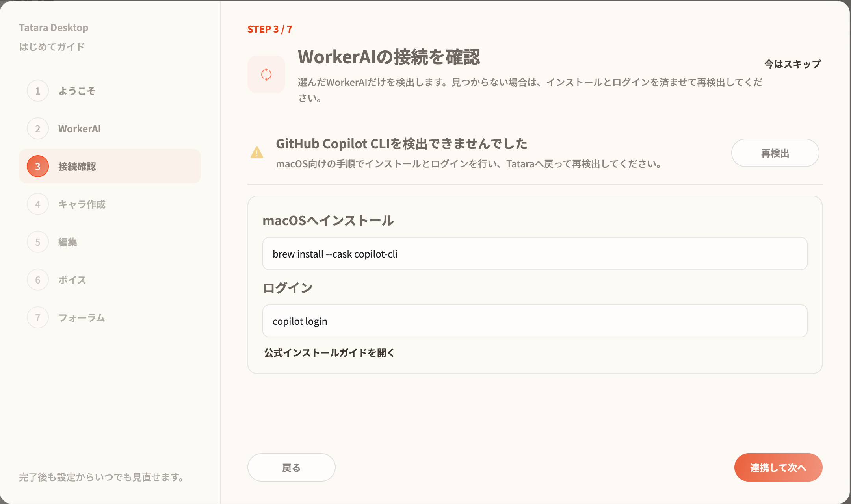Click the macOSへインストール section title
Viewport: 851px width, 504px height.
(328, 220)
